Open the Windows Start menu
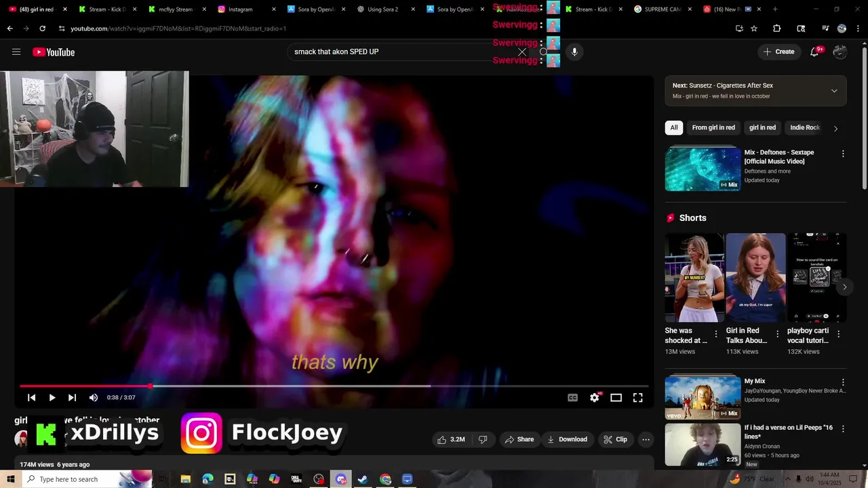The height and width of the screenshot is (488, 868). [10, 479]
